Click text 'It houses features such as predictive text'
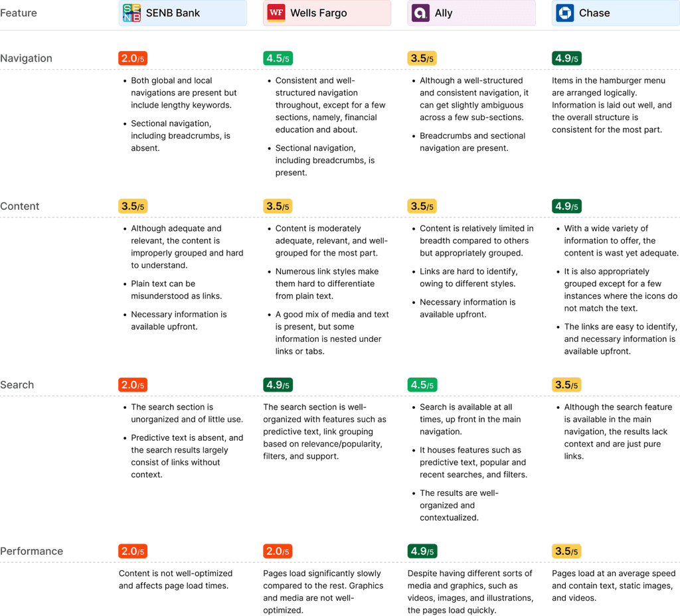 473,462
